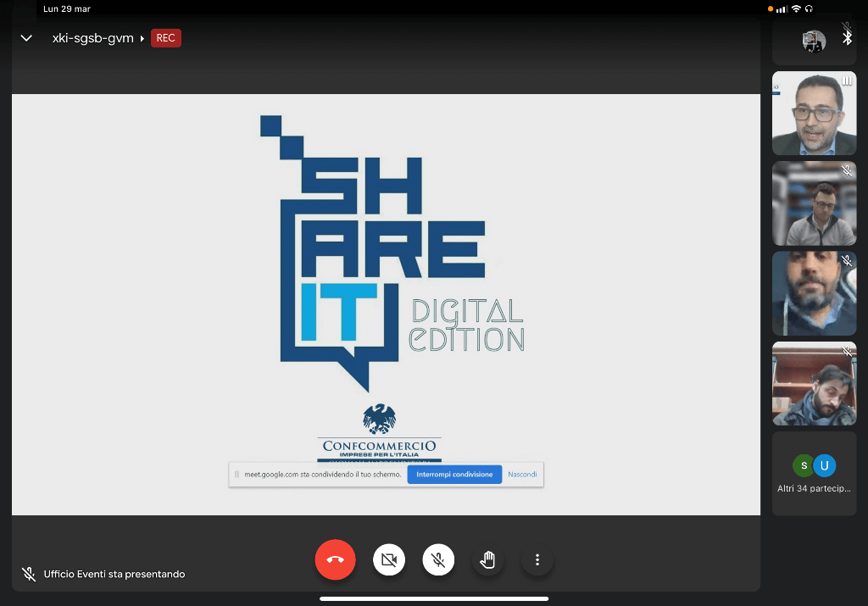This screenshot has height=606, width=868.
Task: Select the self-view tile with Bluetooth icon
Action: [814, 41]
